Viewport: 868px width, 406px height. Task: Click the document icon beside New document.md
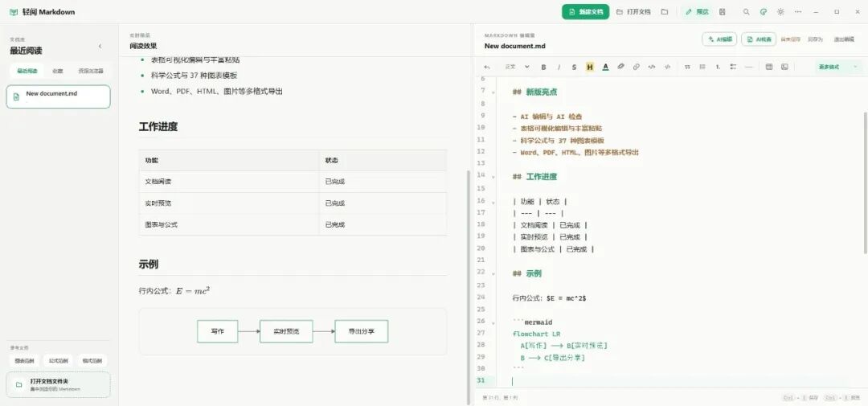pos(16,97)
